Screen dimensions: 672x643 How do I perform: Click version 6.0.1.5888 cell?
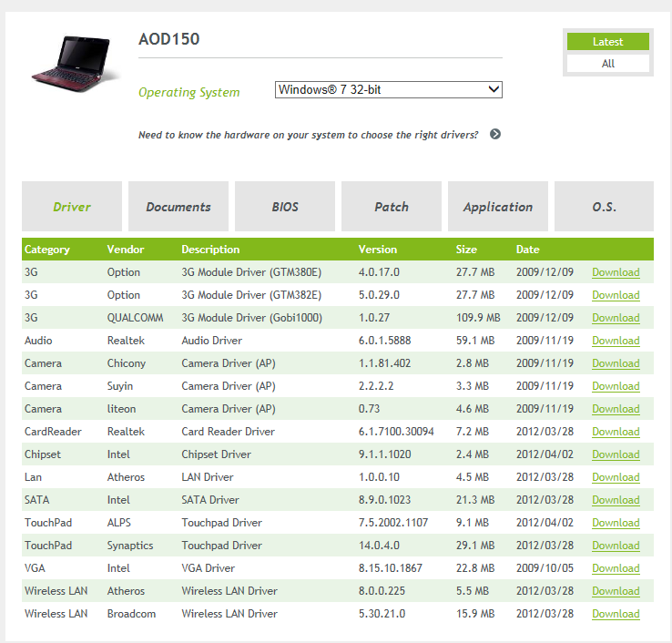tap(384, 341)
